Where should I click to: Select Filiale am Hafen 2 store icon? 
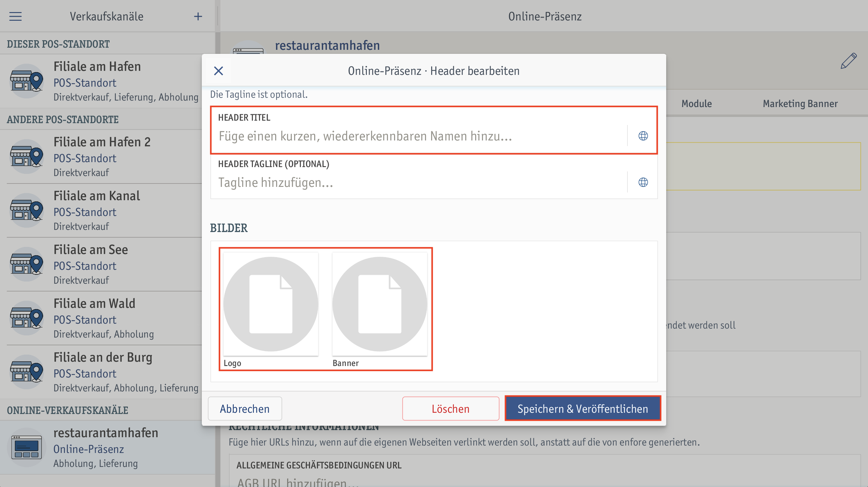27,157
